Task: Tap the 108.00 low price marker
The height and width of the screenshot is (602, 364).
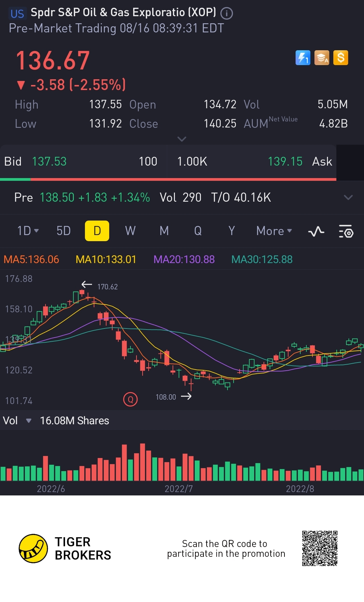Action: pyautogui.click(x=166, y=397)
